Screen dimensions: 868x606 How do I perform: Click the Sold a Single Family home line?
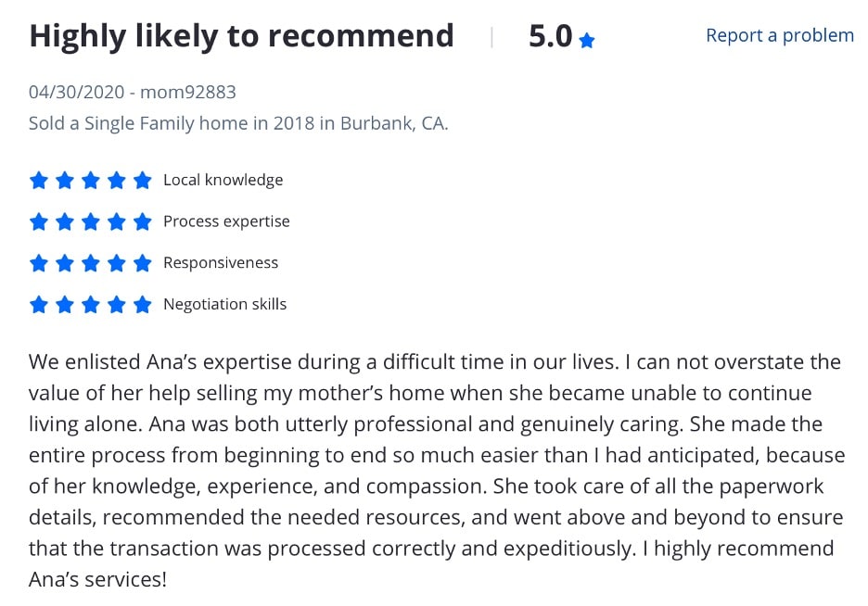coord(238,123)
